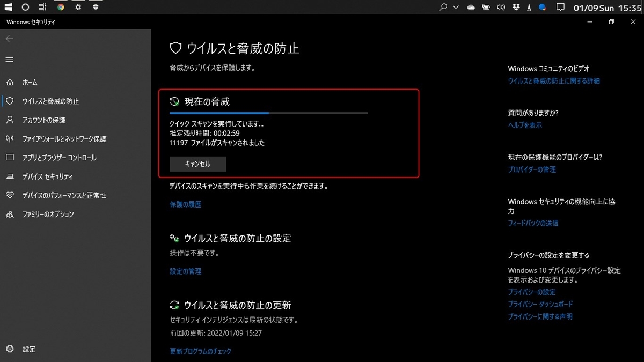644x362 pixels.
Task: Open the 設定の管理 link
Action: coord(185,271)
